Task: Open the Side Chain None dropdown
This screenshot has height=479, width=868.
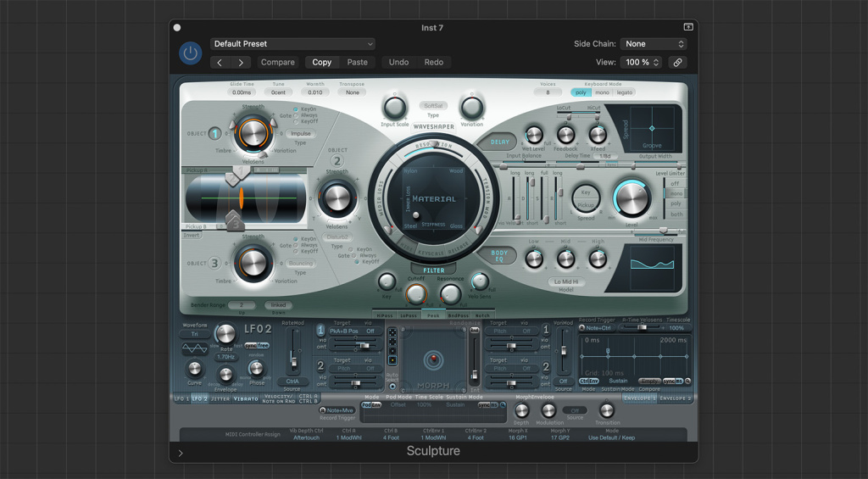Action: [x=654, y=44]
